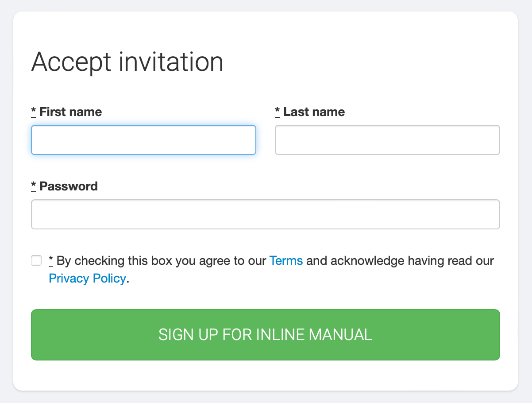This screenshot has height=403, width=532.
Task: Open the Terms link
Action: point(286,260)
